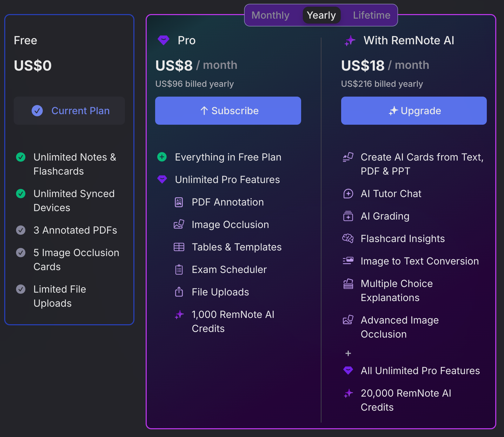Click the AI Grading icon
The width and height of the screenshot is (504, 437).
(x=348, y=216)
